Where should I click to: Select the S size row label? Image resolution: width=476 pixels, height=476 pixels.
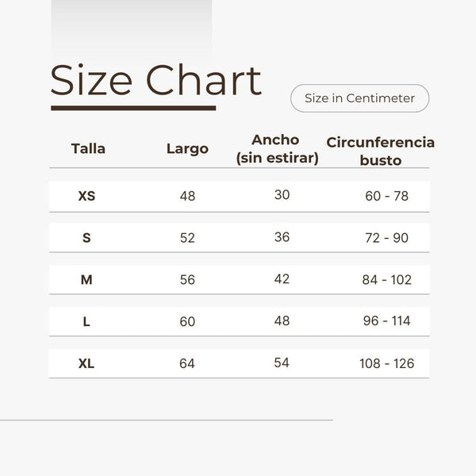click(86, 238)
